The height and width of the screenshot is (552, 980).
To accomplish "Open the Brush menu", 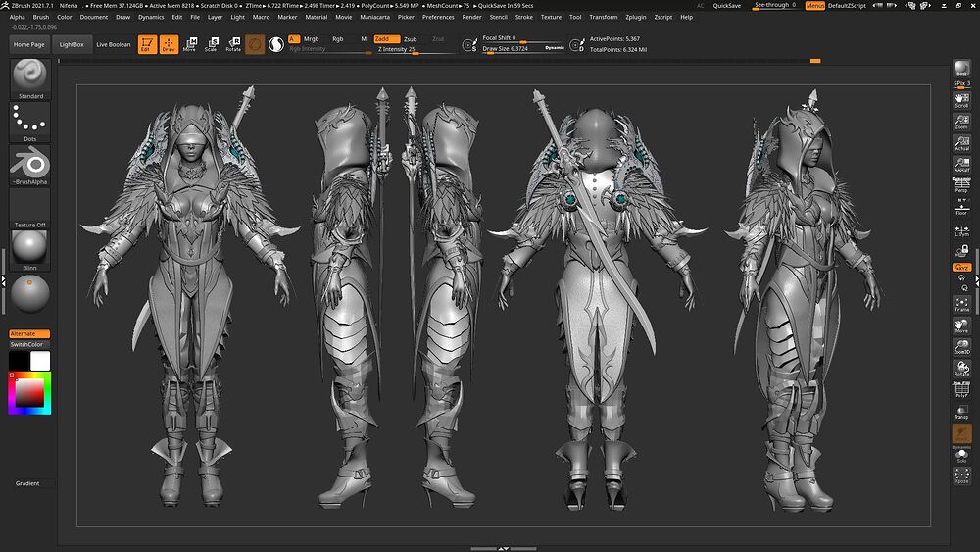I will (x=40, y=17).
